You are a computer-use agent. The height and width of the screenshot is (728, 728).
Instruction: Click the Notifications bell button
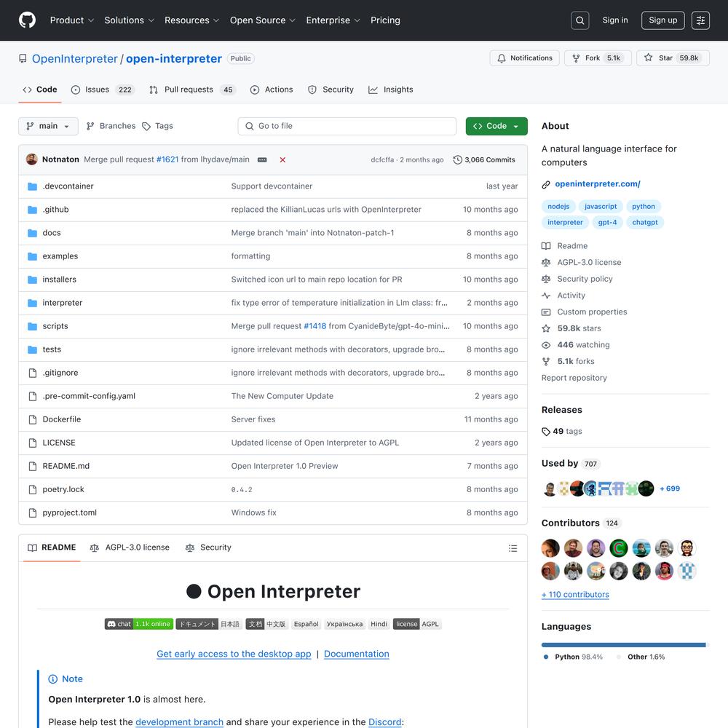coord(525,58)
